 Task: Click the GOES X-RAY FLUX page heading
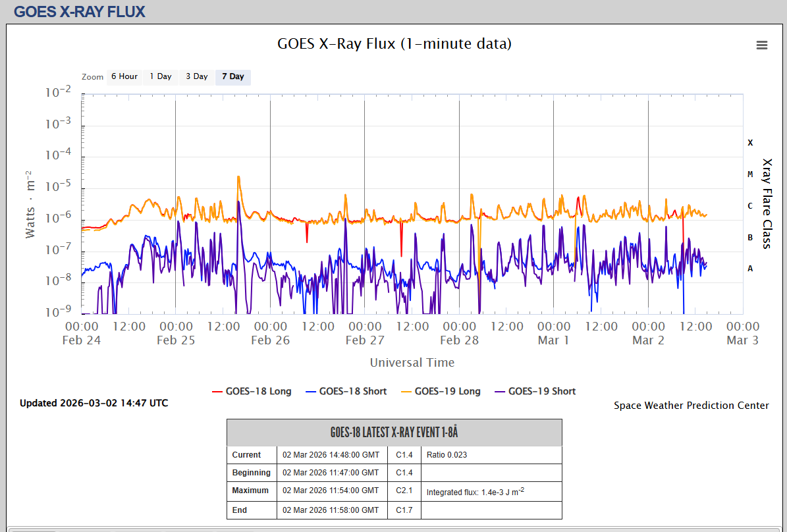pyautogui.click(x=79, y=11)
